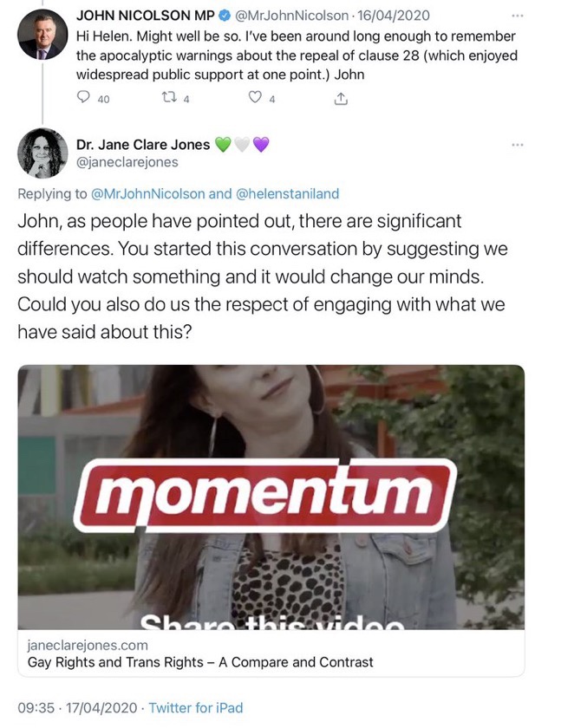561x728 pixels.
Task: Click retweet icon on John Nicolson's tweet
Action: (x=168, y=97)
